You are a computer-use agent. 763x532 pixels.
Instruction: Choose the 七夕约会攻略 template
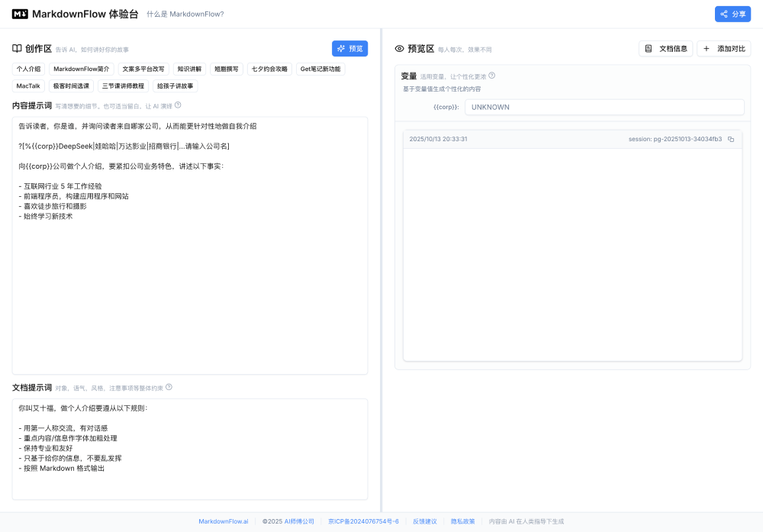point(269,69)
